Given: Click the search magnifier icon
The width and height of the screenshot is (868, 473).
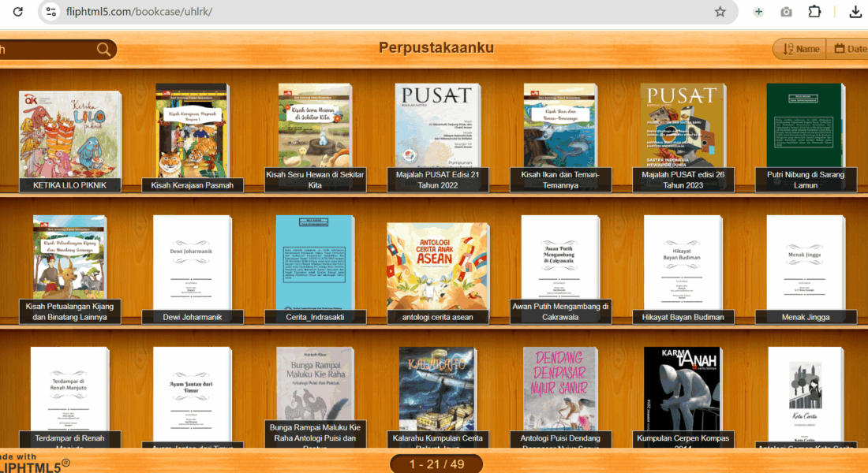Looking at the screenshot, I should pyautogui.click(x=104, y=50).
